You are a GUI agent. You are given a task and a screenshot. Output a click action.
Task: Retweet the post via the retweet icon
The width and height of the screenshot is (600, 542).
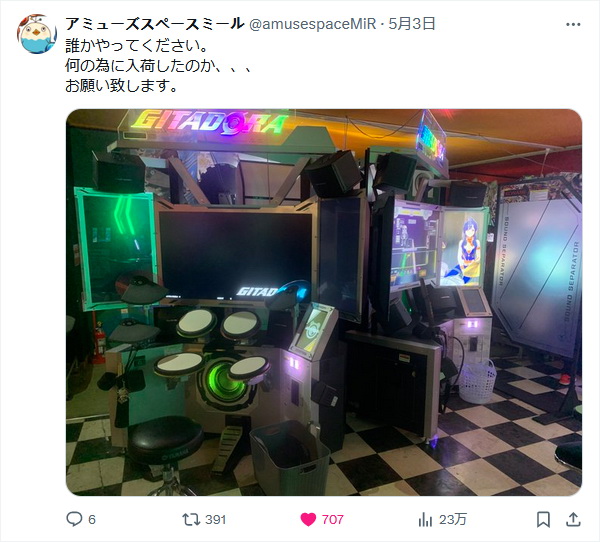tap(191, 519)
